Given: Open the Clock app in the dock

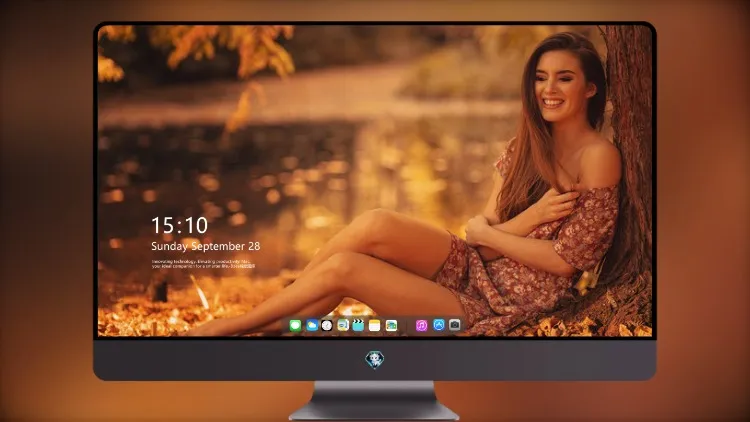Looking at the screenshot, I should click(327, 326).
